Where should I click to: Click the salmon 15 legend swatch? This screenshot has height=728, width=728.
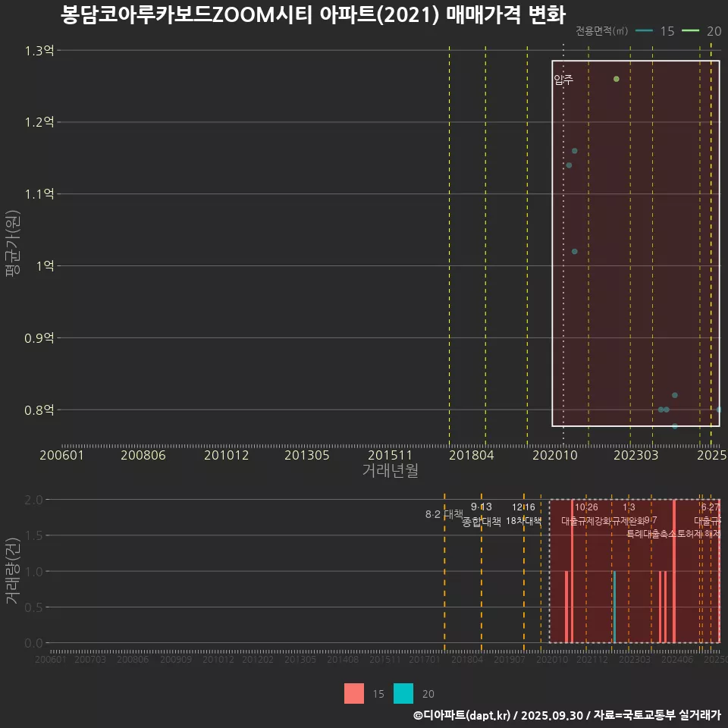click(354, 693)
